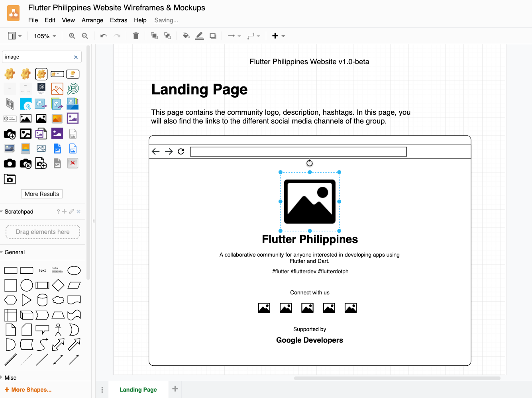Delete the selected image shape with trash icon

pos(135,35)
